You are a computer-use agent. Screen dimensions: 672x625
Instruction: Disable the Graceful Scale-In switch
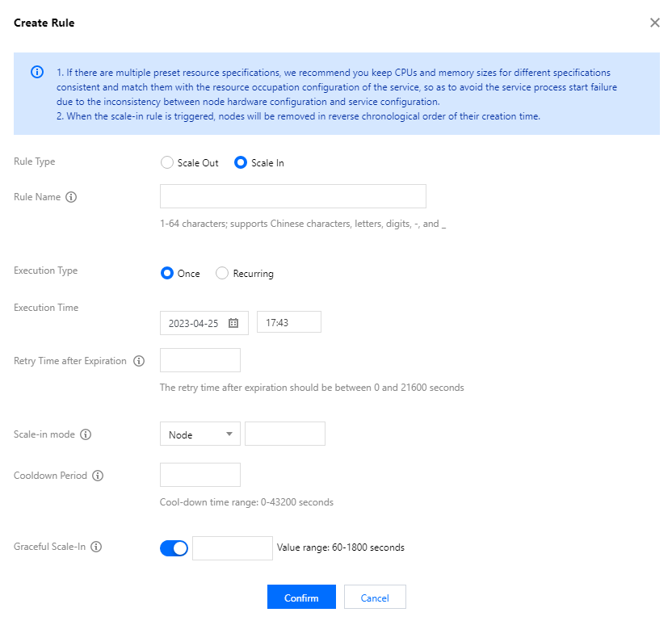click(174, 548)
